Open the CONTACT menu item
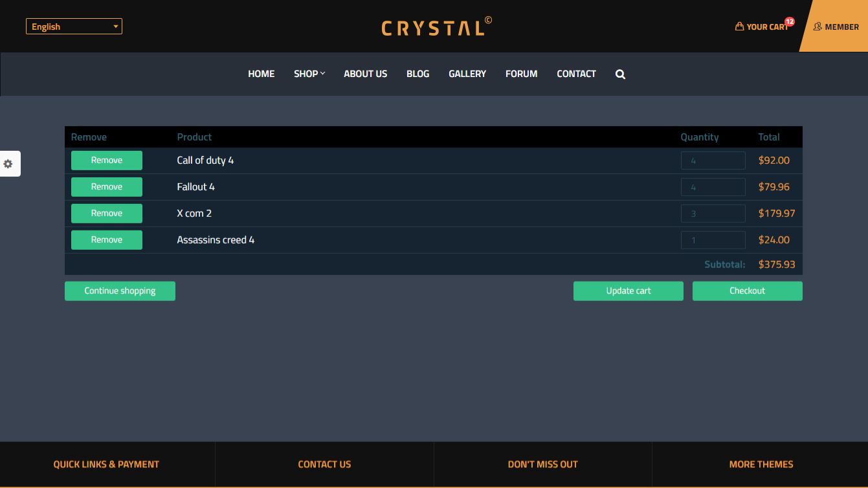The image size is (868, 488). [x=576, y=74]
